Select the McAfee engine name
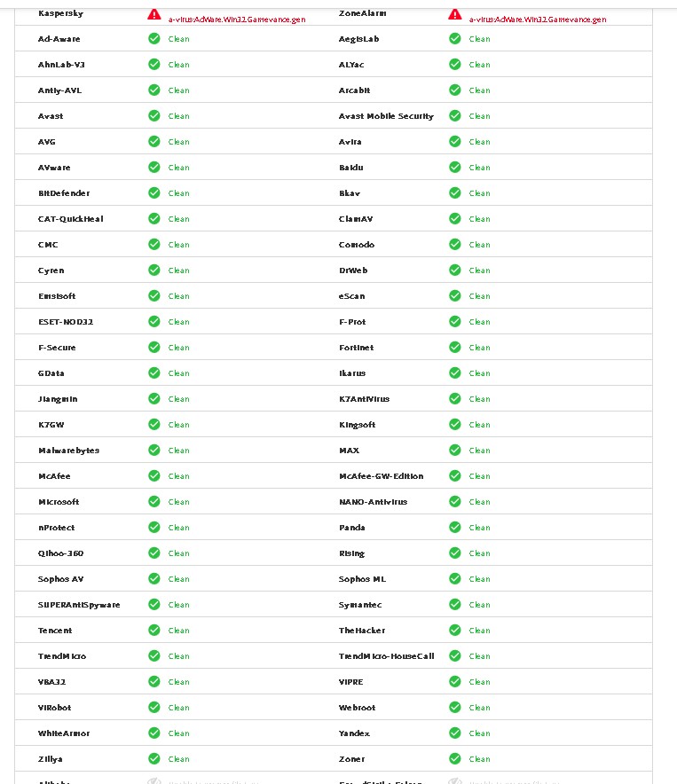 [x=54, y=476]
